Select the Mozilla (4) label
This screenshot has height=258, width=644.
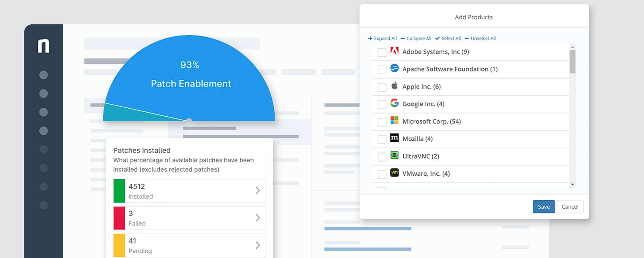pyautogui.click(x=417, y=139)
